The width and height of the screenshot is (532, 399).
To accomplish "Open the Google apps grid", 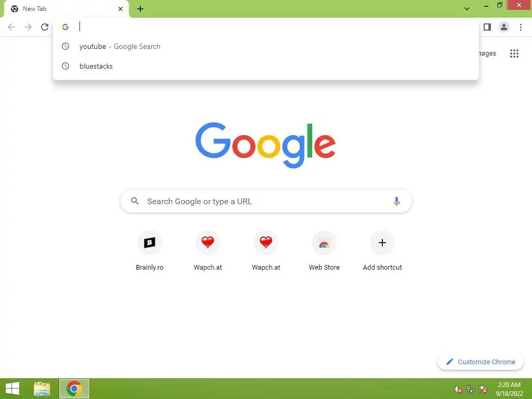I will (x=514, y=54).
